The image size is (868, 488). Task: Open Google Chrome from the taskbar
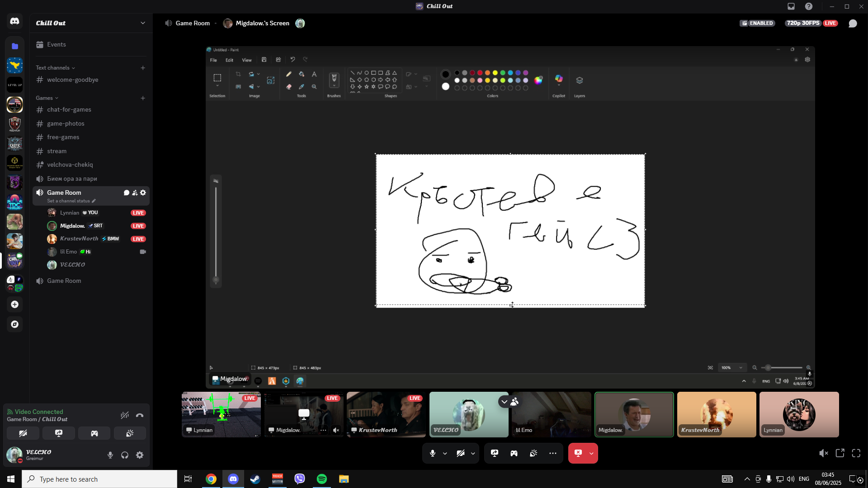coord(211,479)
